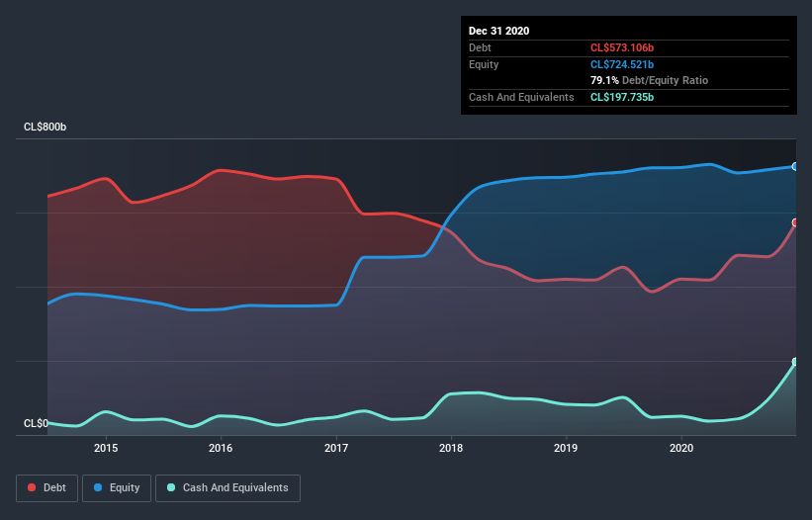Screen dimensions: 812x520
Task: Click the teal Cash endpoint marker
Action: click(795, 362)
